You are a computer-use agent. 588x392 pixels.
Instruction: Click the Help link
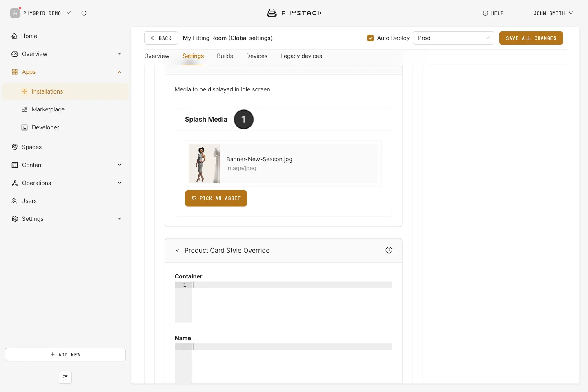tap(493, 13)
